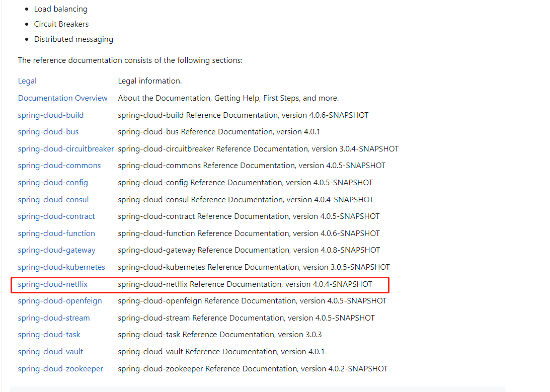Click the spring-cloud-config Reference Documentation description
Image resolution: width=550 pixels, height=392 pixels.
[x=245, y=183]
